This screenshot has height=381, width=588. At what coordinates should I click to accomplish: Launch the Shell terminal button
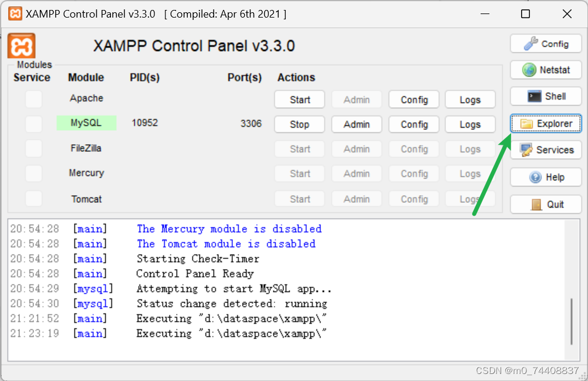(546, 96)
